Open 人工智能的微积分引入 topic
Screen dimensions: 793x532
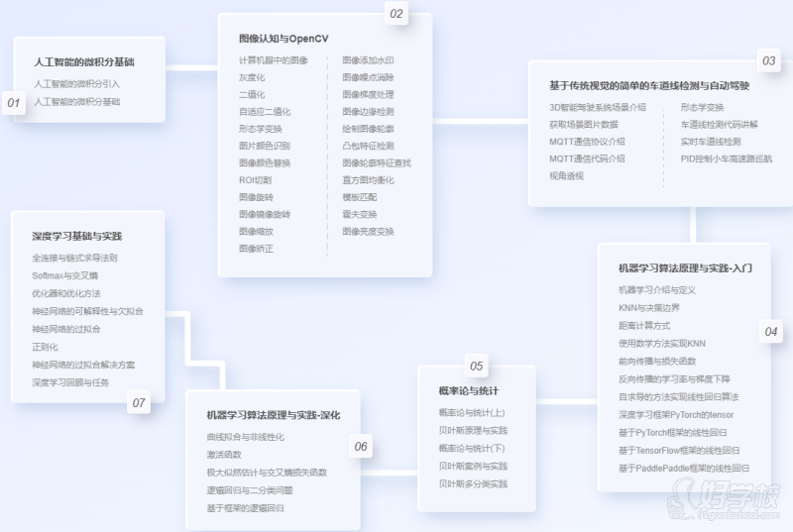[76, 84]
